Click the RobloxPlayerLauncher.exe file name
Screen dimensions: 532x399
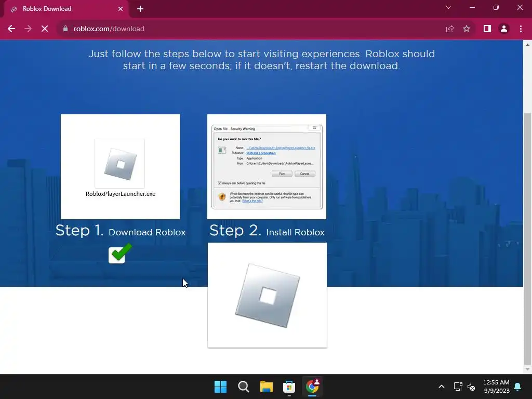[x=121, y=194]
